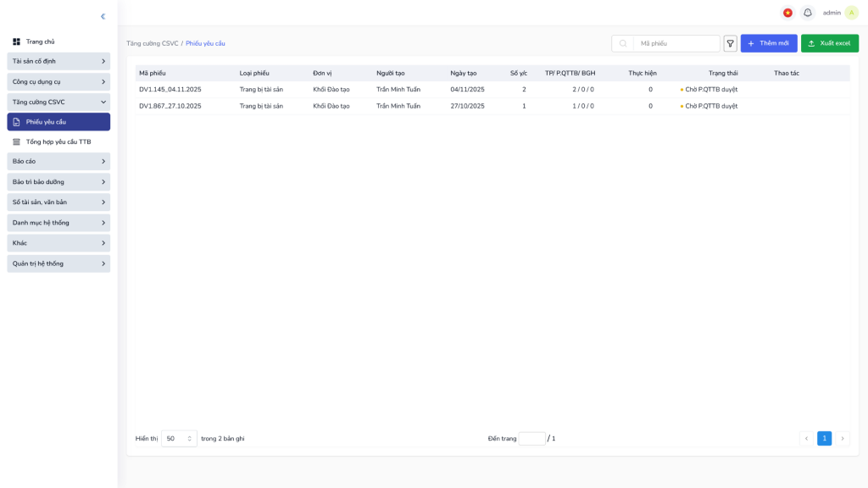Click the Vietnam flag language icon
The height and width of the screenshot is (488, 868).
[x=787, y=13]
